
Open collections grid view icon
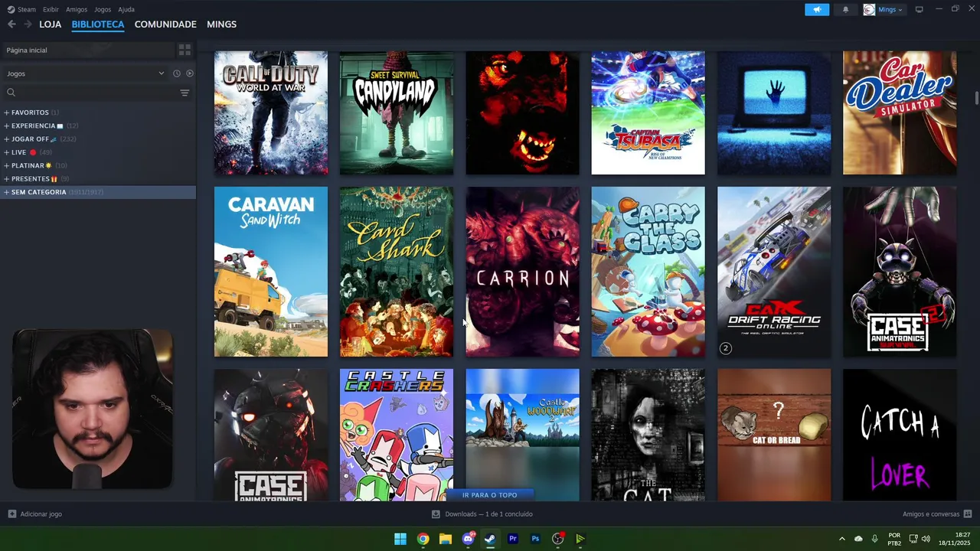185,50
